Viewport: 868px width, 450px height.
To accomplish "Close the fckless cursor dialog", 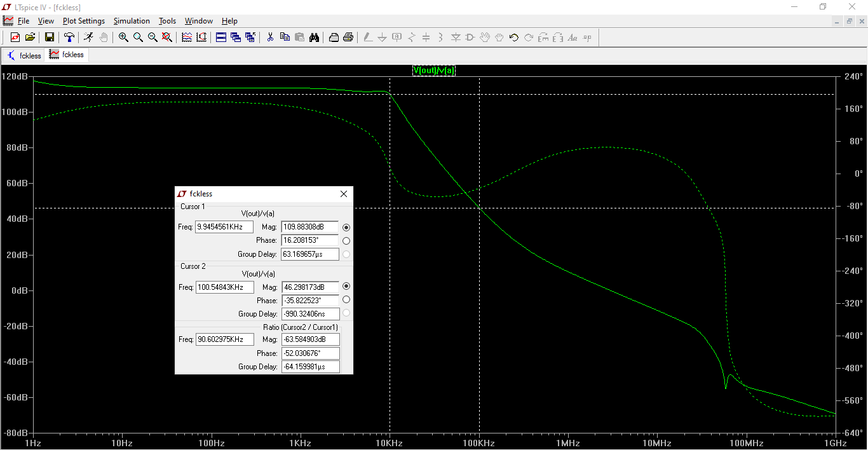I will pos(344,194).
